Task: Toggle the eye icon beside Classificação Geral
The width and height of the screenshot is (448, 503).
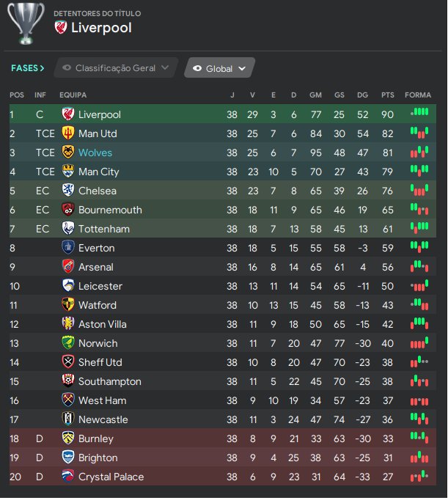Action: coord(67,68)
